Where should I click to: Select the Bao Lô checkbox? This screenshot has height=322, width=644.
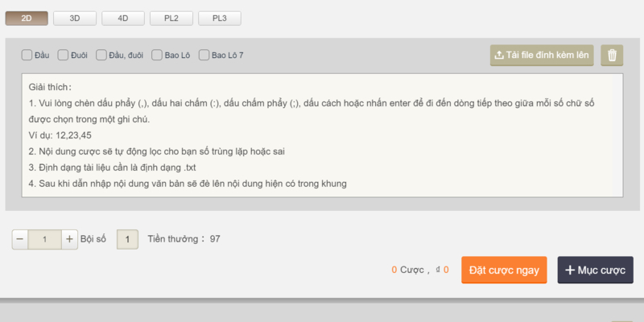pos(157,56)
